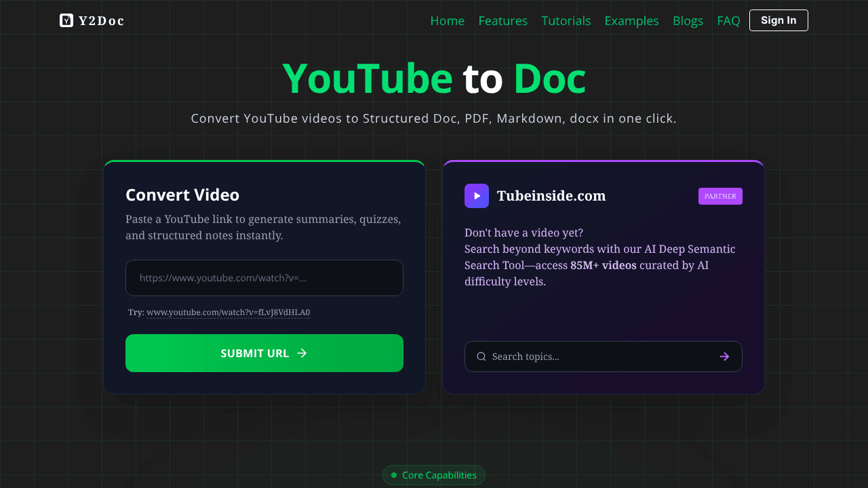Click the Y2Doc brand name text
This screenshot has width=868, height=488.
(101, 20)
